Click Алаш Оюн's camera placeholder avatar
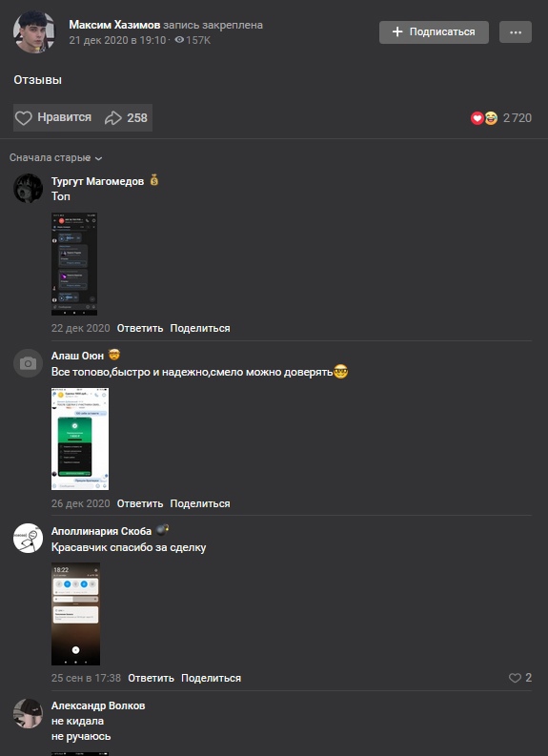The width and height of the screenshot is (548, 756). tap(28, 363)
